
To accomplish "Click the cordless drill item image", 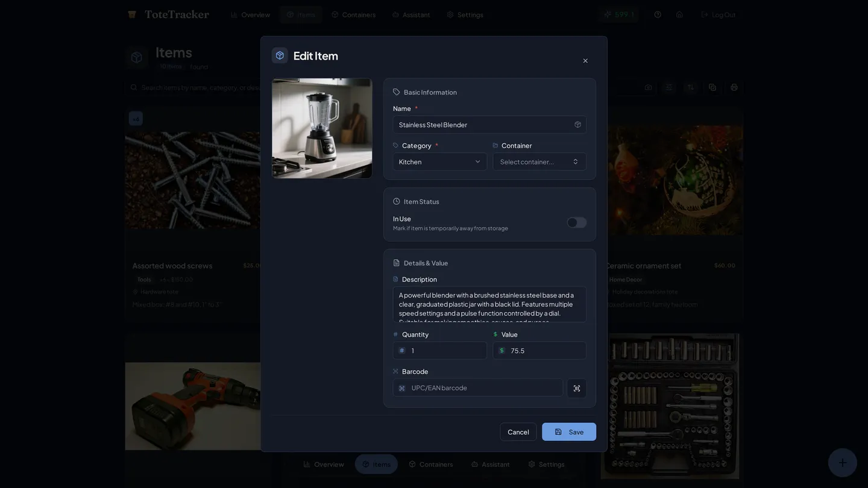I will pyautogui.click(x=193, y=406).
